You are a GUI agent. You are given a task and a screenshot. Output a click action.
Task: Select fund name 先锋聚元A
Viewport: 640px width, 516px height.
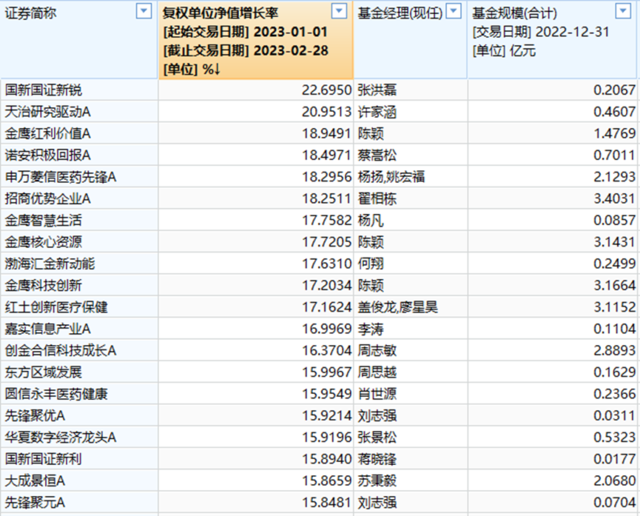coord(35,502)
